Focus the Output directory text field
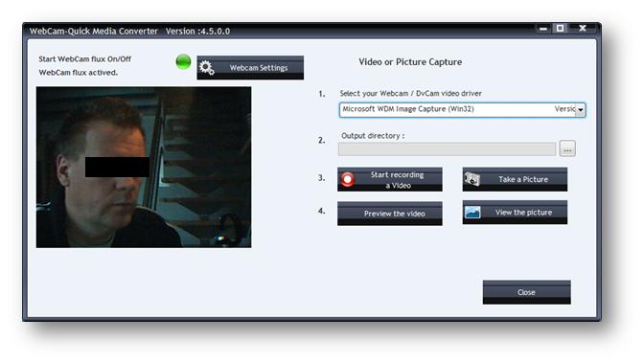Viewport: 644px width, 363px height. click(447, 149)
